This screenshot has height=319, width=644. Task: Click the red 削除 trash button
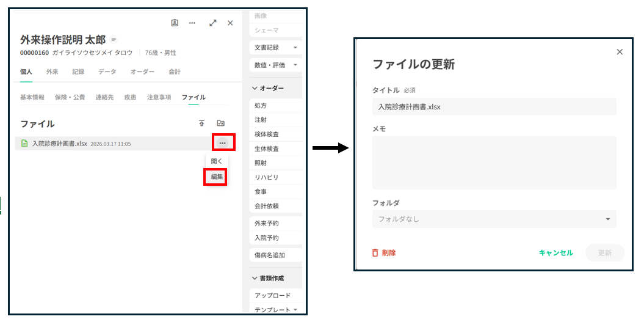(x=383, y=253)
